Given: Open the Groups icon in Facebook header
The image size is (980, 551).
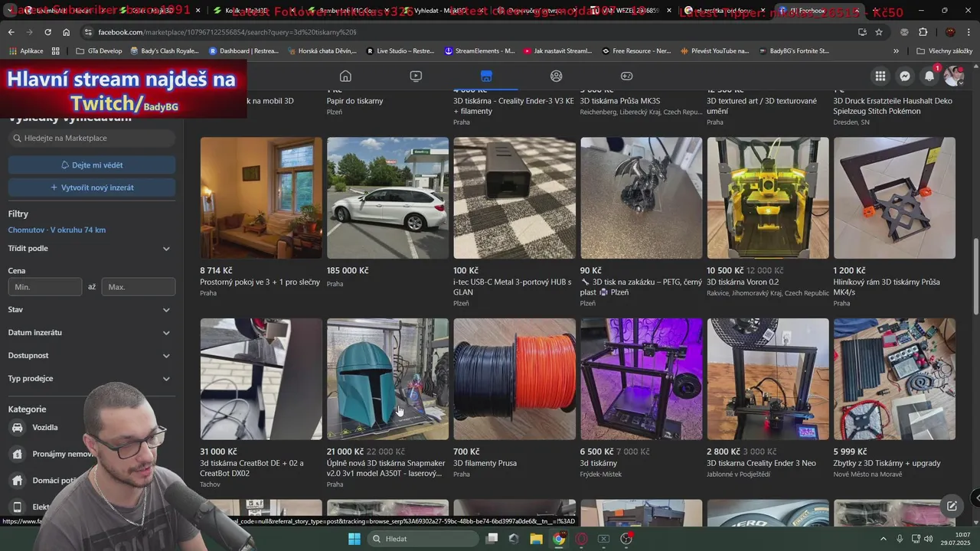Looking at the screenshot, I should tap(557, 76).
